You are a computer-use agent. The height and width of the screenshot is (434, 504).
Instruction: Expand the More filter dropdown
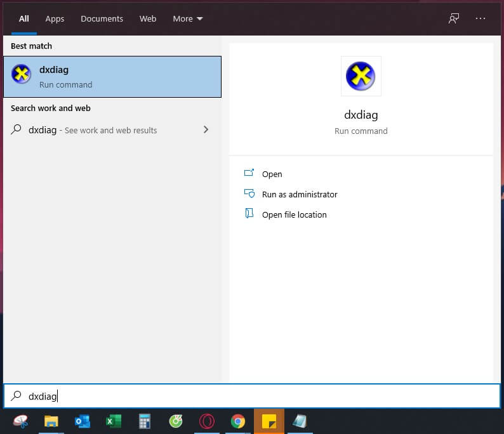[188, 19]
